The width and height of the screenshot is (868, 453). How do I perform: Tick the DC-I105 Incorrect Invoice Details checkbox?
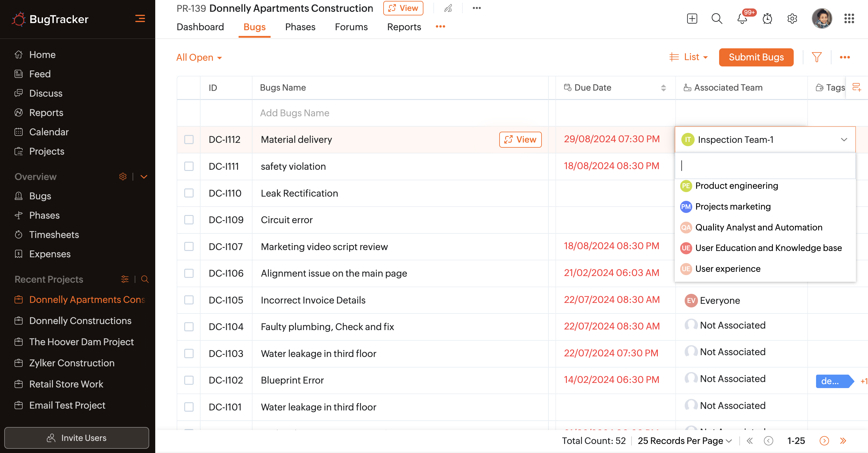tap(189, 300)
